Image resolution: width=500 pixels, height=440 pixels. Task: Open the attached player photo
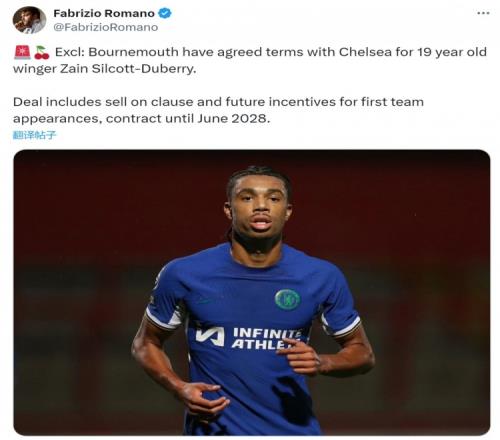pos(252,292)
